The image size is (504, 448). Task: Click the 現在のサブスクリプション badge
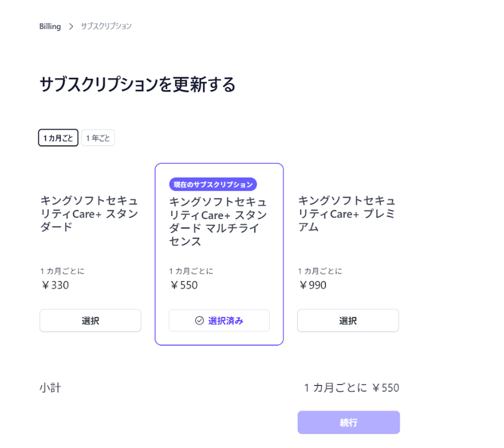tap(213, 185)
